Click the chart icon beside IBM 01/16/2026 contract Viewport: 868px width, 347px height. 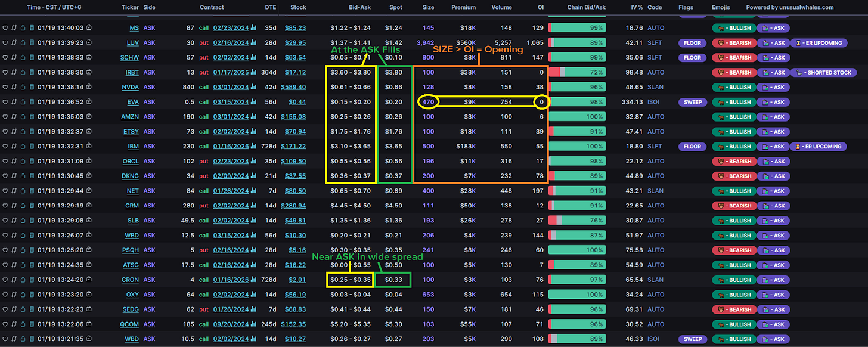(x=253, y=147)
